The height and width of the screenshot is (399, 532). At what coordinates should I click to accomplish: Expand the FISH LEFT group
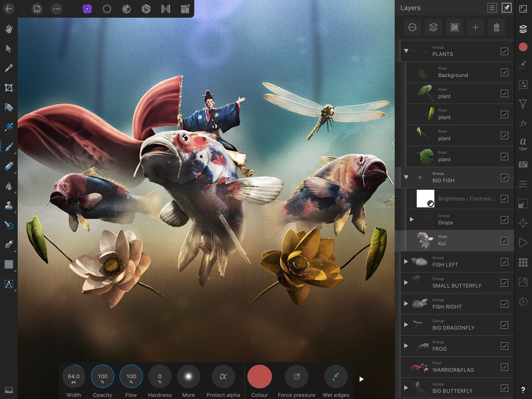406,261
